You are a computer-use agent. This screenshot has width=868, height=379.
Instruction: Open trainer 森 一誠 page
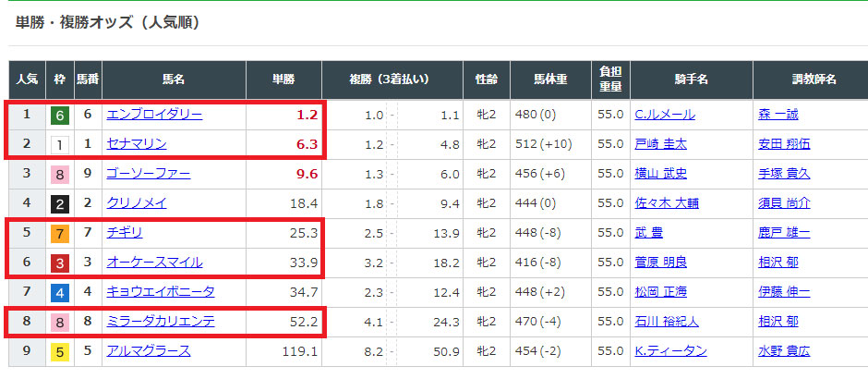778,115
